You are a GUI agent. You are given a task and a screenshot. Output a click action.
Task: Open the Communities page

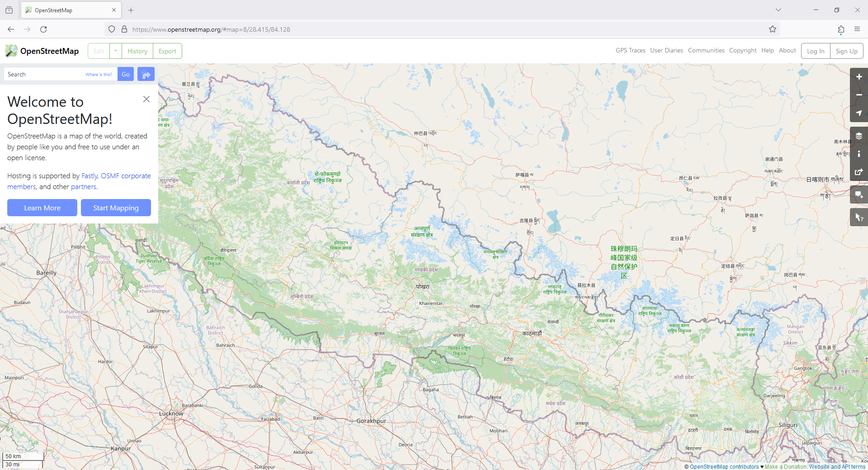pyautogui.click(x=706, y=50)
